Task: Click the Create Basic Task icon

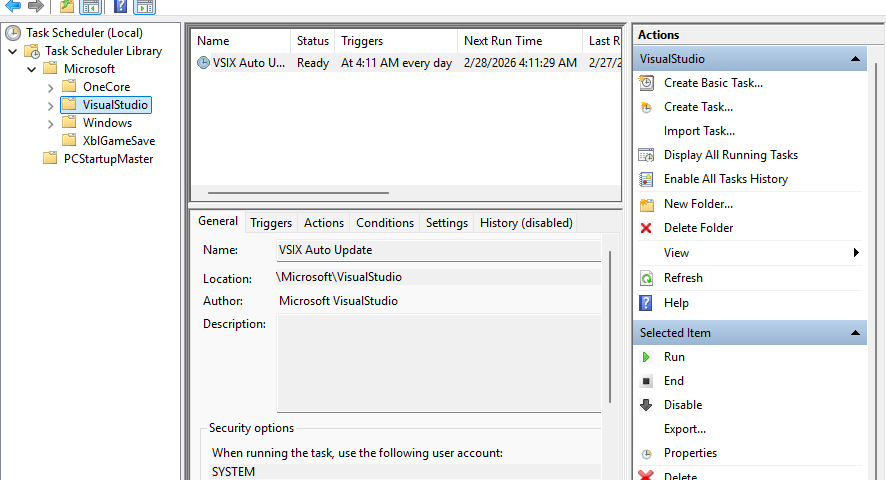Action: click(646, 83)
